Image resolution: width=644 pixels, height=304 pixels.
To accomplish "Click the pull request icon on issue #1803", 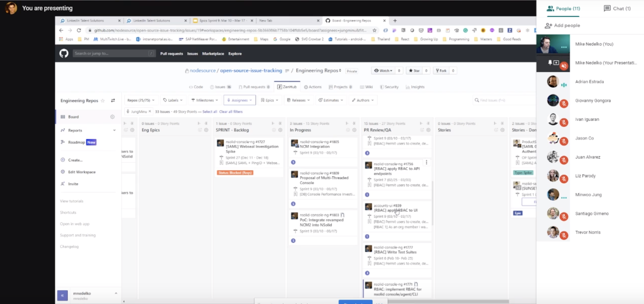I will coord(343,215).
